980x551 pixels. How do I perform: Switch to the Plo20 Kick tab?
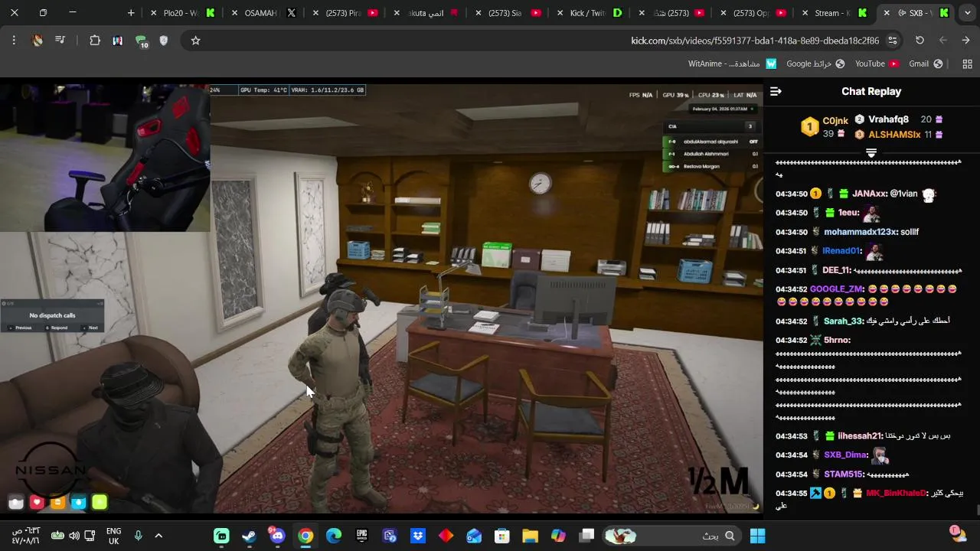184,13
